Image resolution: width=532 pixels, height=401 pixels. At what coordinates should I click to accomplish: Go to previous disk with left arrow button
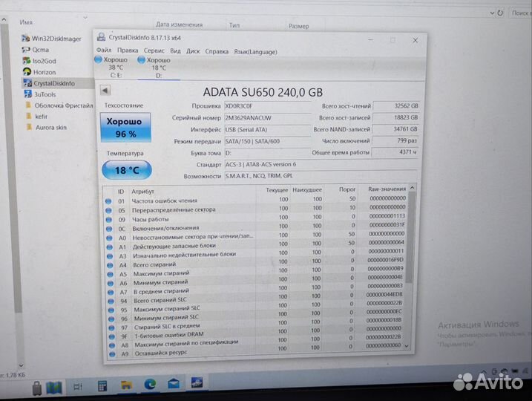[105, 91]
